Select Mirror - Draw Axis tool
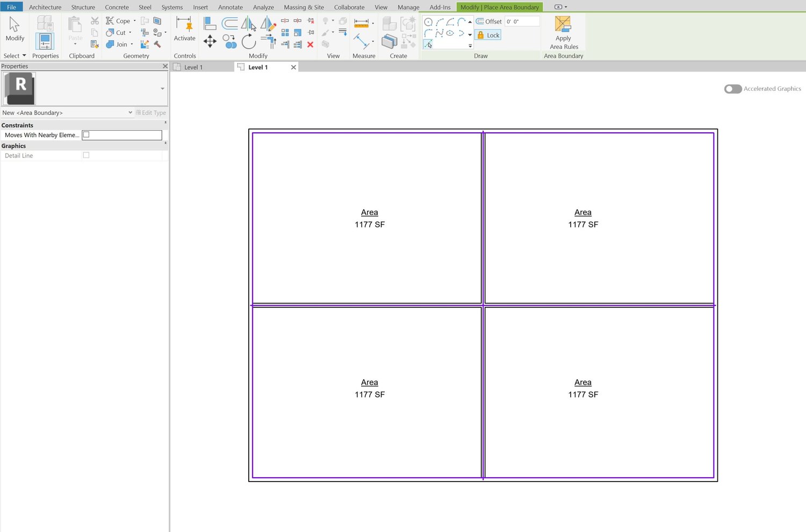 tap(268, 23)
